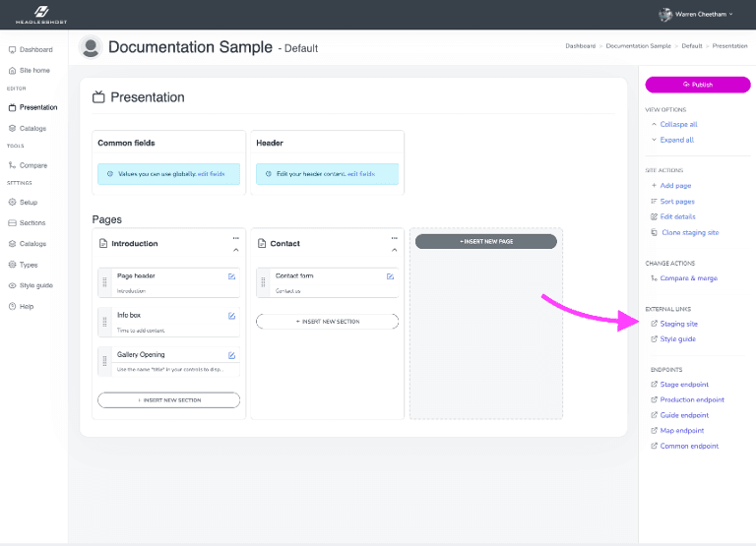
Task: Click the drag handle beside Page header
Action: point(103,283)
